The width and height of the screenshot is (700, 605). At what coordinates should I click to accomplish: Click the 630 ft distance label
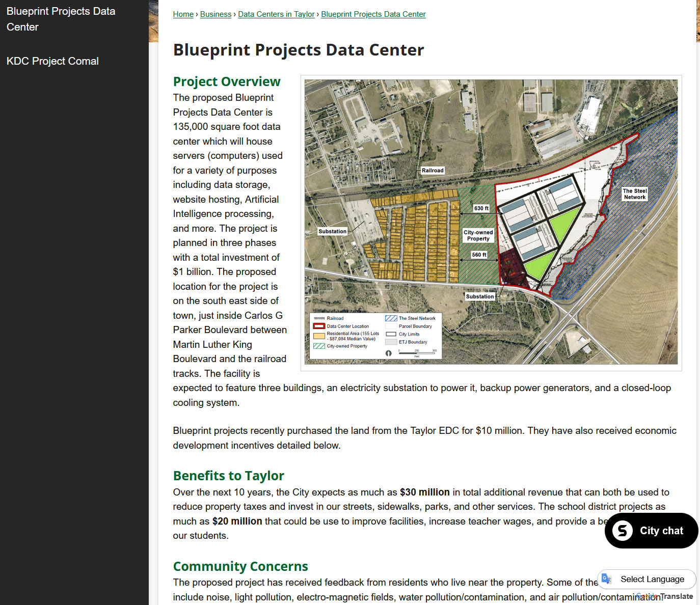[x=481, y=208]
